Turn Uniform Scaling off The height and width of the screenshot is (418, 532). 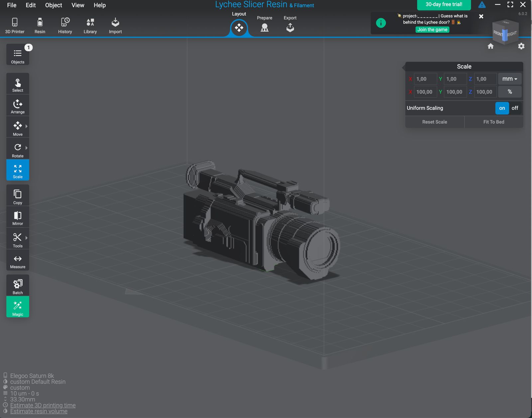pyautogui.click(x=515, y=108)
